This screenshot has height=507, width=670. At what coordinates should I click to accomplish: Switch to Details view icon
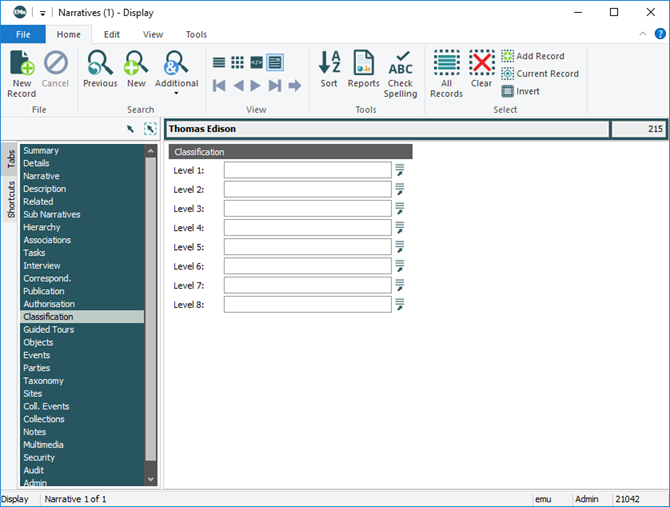coord(274,62)
